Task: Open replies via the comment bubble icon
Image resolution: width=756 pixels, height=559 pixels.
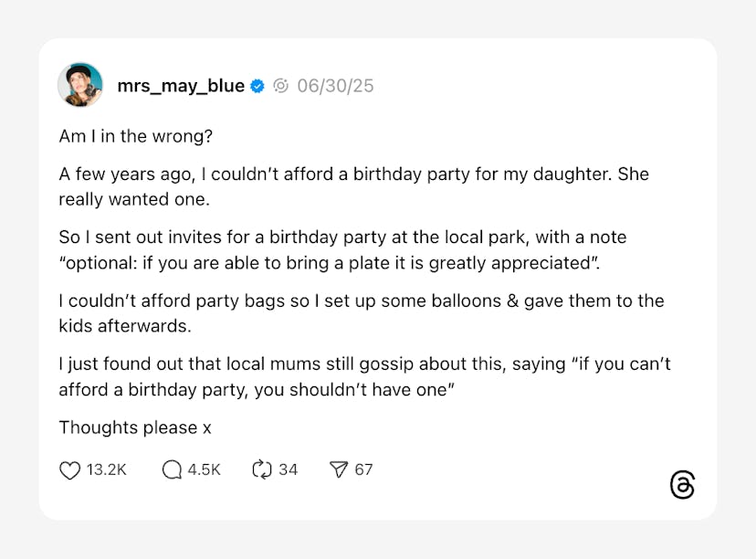Action: 172,469
